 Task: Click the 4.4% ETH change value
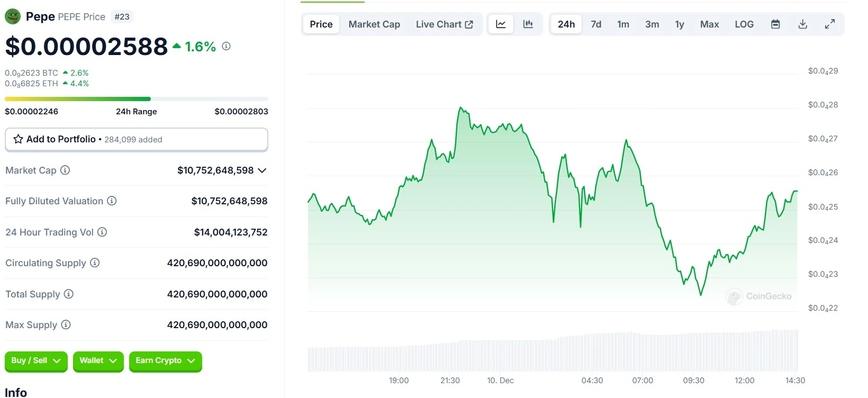tap(79, 84)
